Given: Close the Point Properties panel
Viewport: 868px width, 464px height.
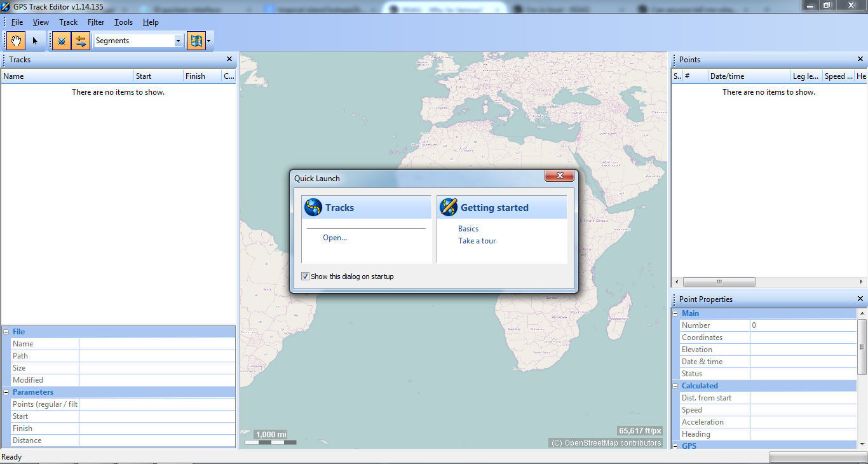Looking at the screenshot, I should pos(860,299).
